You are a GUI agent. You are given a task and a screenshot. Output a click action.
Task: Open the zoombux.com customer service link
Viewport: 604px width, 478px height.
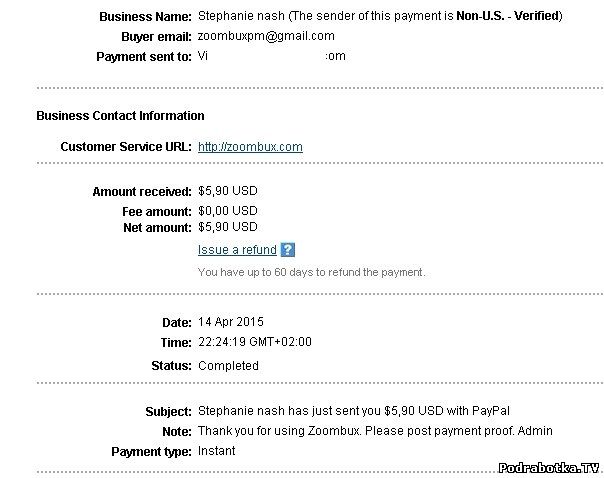250,147
